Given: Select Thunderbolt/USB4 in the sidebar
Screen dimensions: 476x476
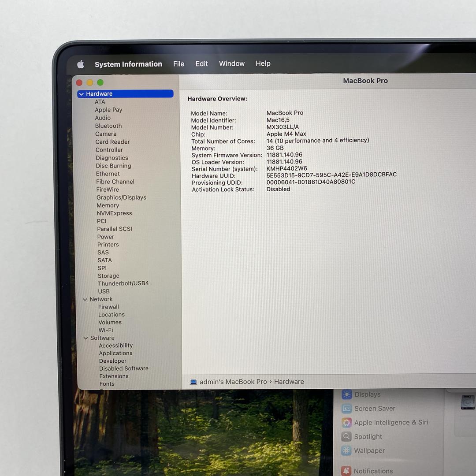Looking at the screenshot, I should pyautogui.click(x=123, y=283).
